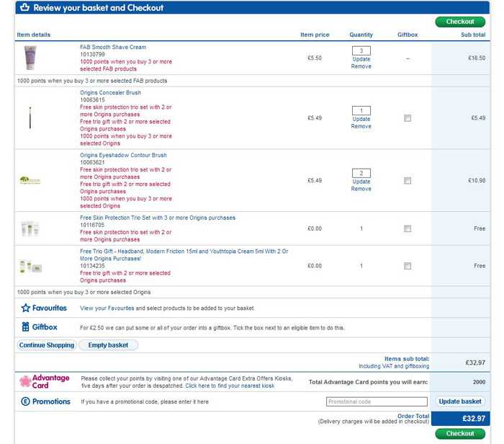Screen dimensions: 504x444
Task: Click Update link for Origins Concealer Brush
Action: [361, 119]
